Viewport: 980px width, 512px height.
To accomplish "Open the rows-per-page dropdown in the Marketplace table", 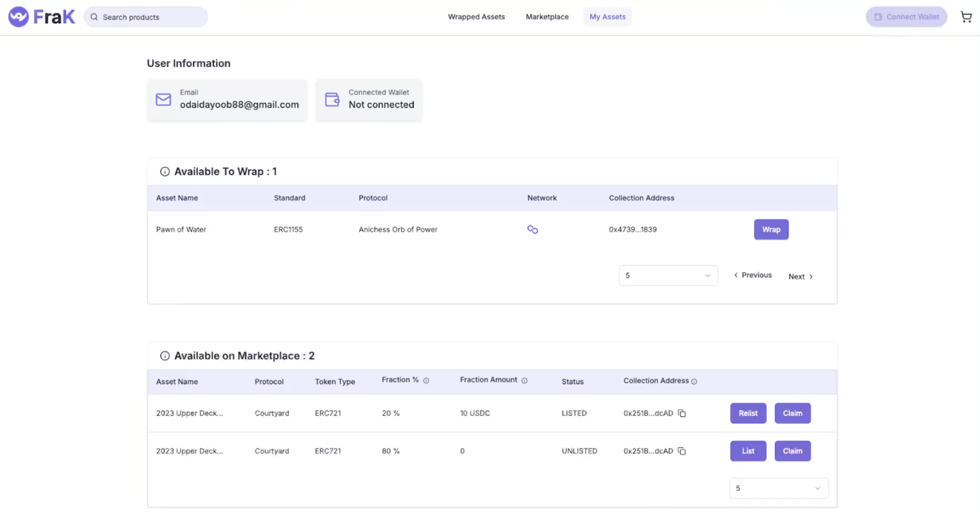I will [778, 488].
